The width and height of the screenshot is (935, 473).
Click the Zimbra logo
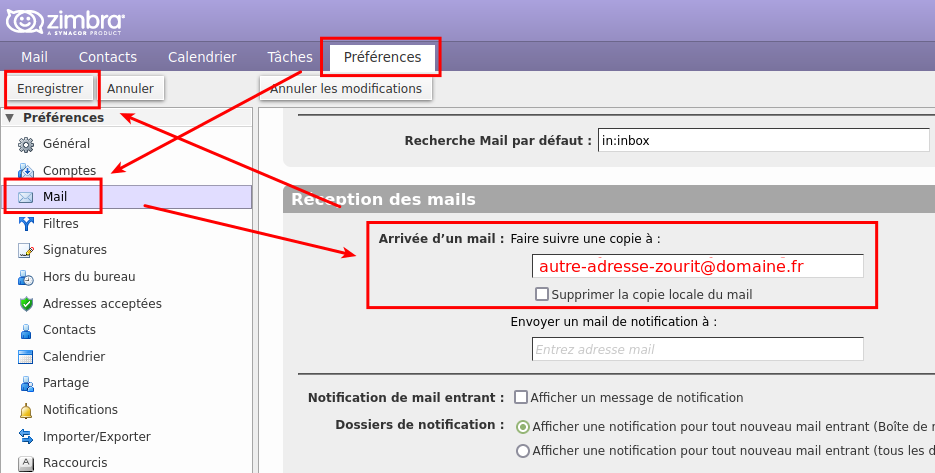coord(71,21)
